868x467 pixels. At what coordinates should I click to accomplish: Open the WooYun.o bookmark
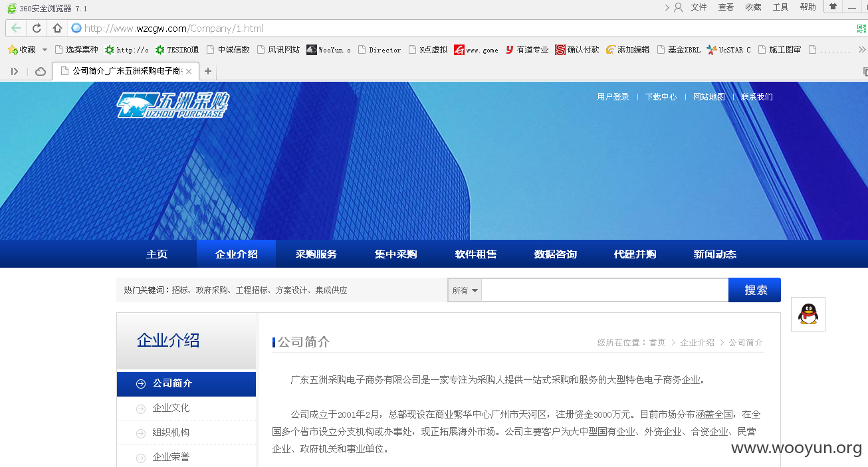coord(329,50)
